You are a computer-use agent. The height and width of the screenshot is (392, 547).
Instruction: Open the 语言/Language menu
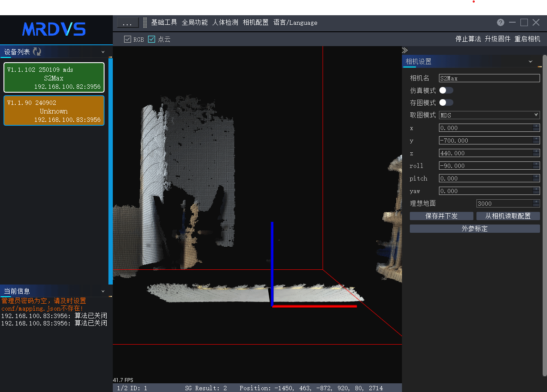pos(295,23)
